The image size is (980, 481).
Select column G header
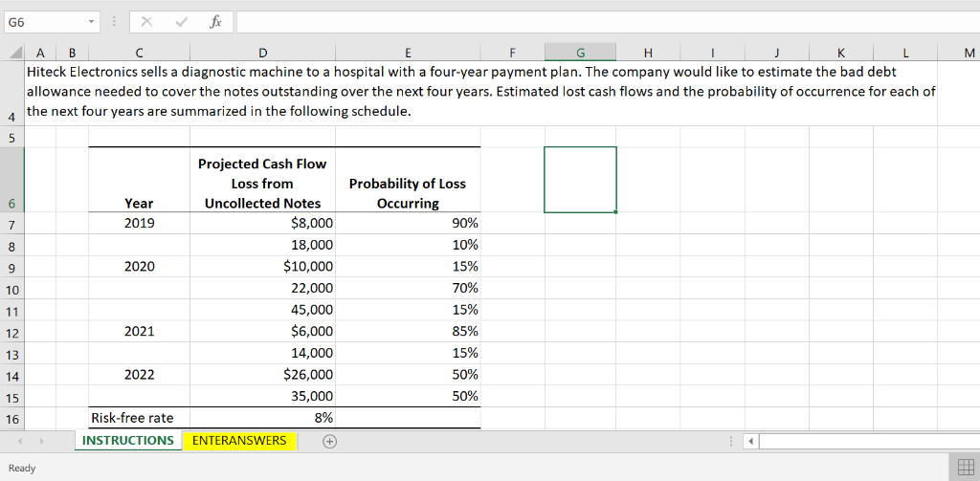pyautogui.click(x=580, y=54)
